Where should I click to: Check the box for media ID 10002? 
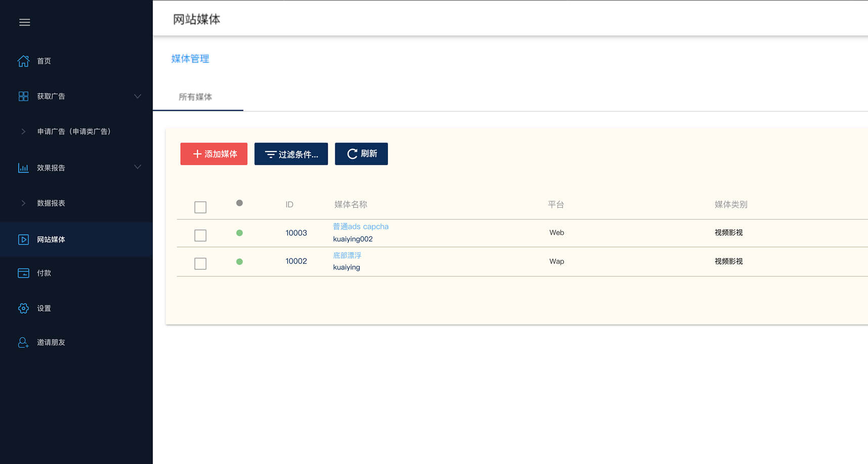[x=200, y=264]
